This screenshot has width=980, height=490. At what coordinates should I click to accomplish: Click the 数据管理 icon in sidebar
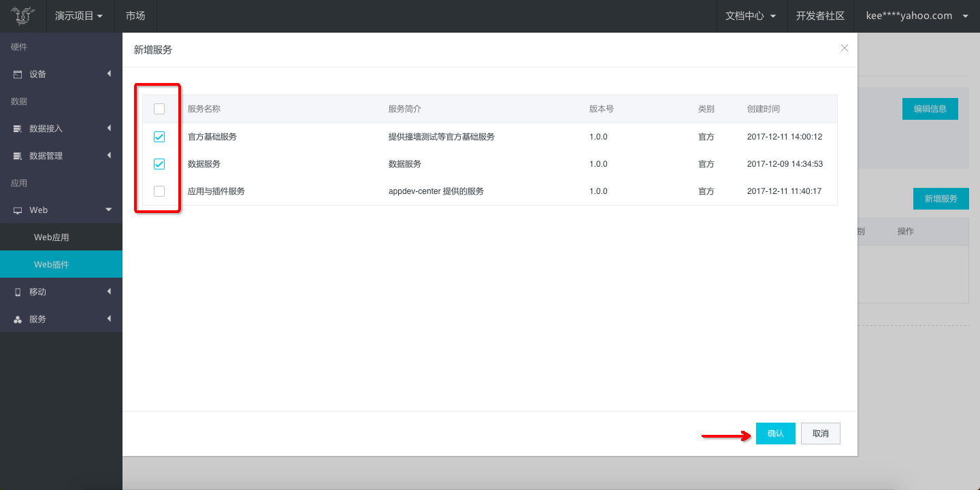pyautogui.click(x=18, y=156)
